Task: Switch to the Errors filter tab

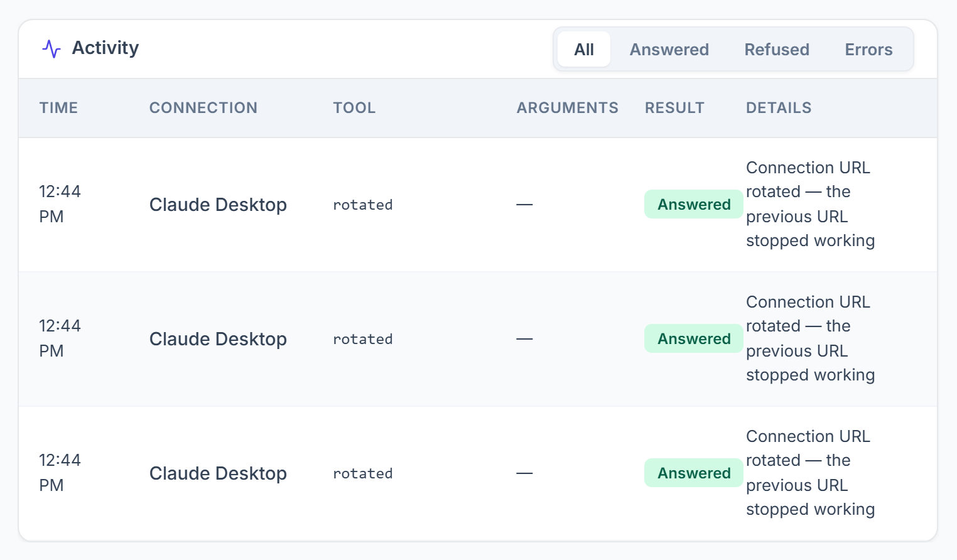Action: pos(868,49)
